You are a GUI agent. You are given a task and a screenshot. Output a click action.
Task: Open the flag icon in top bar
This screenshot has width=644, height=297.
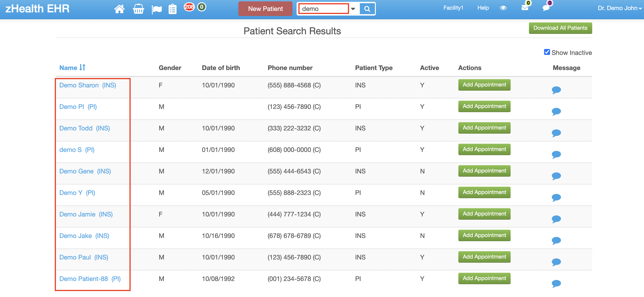(157, 10)
